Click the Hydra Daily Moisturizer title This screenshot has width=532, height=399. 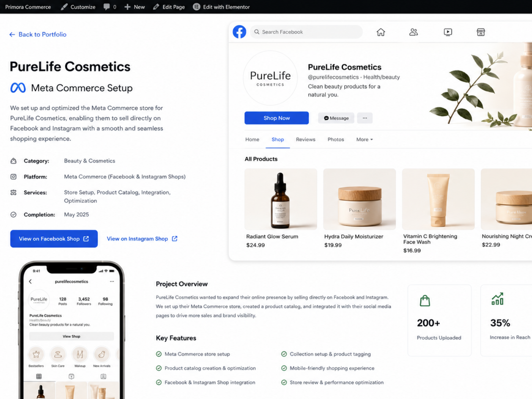coord(354,237)
